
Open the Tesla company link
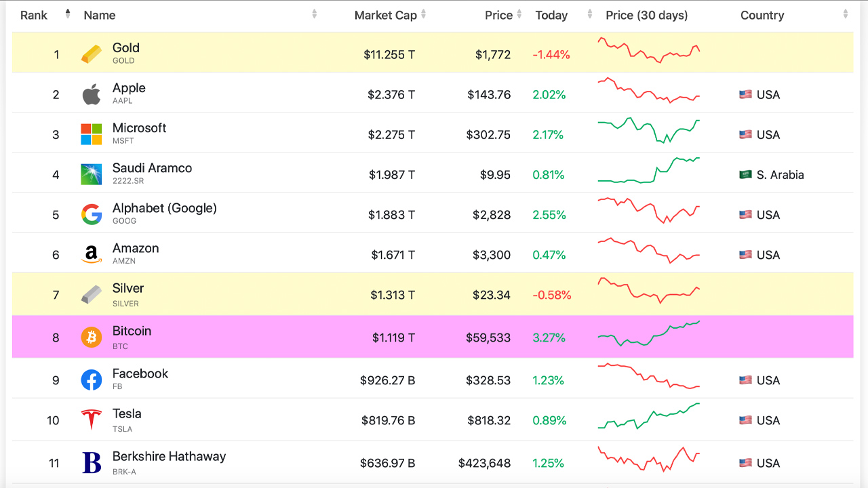coord(127,413)
